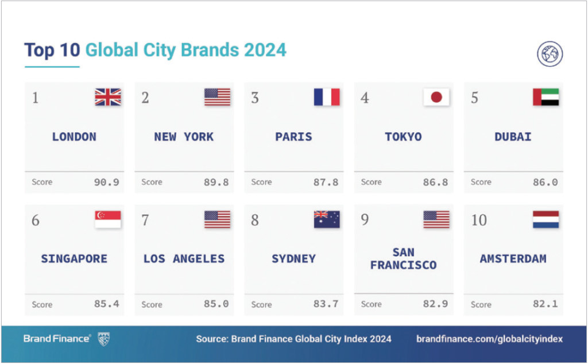Image resolution: width=588 pixels, height=364 pixels.
Task: Click the 86.8 score for Tokyo
Action: click(x=435, y=182)
